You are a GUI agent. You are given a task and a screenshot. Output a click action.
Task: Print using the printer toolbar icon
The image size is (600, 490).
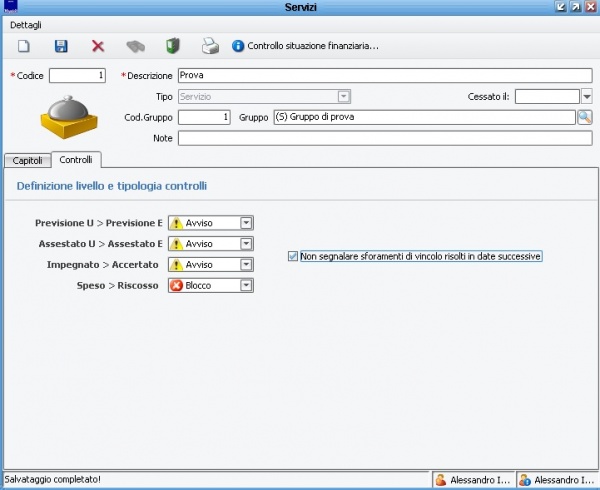point(210,46)
